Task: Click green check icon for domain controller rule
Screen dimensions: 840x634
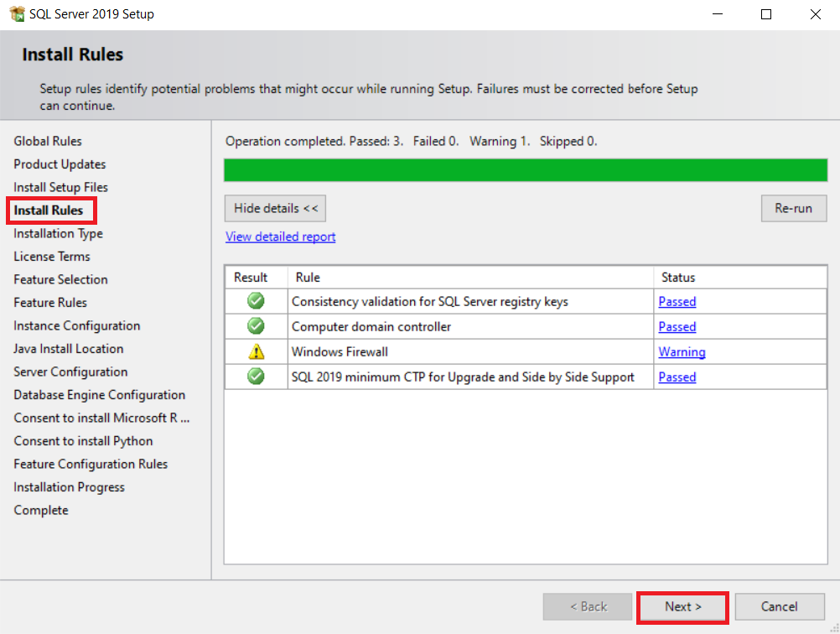Action: point(256,326)
